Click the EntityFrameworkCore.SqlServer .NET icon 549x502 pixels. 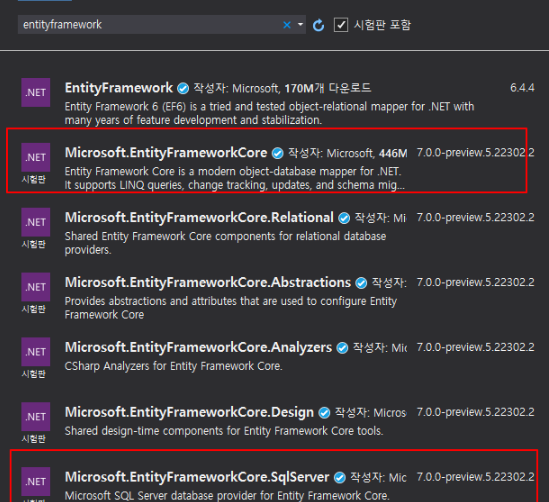click(x=36, y=481)
